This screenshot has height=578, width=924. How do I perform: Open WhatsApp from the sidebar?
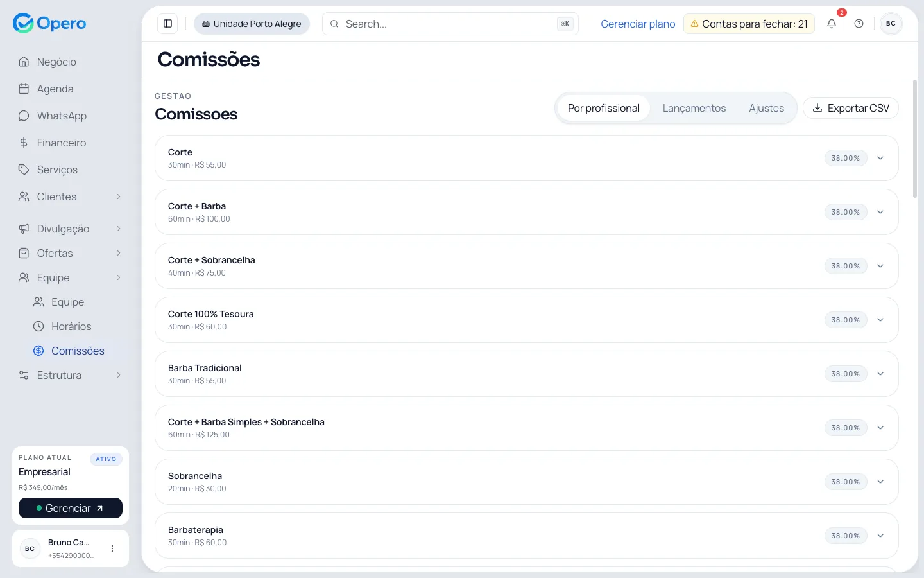pyautogui.click(x=71, y=116)
